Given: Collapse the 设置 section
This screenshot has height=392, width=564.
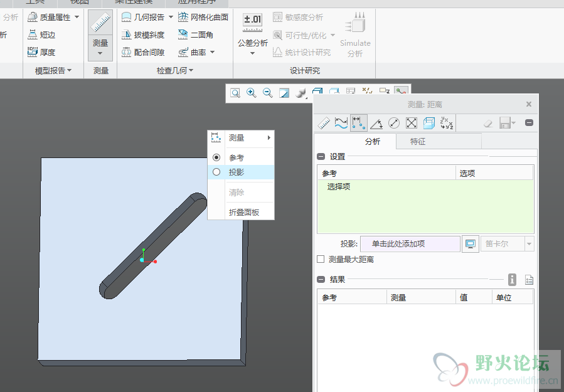Looking at the screenshot, I should (321, 156).
